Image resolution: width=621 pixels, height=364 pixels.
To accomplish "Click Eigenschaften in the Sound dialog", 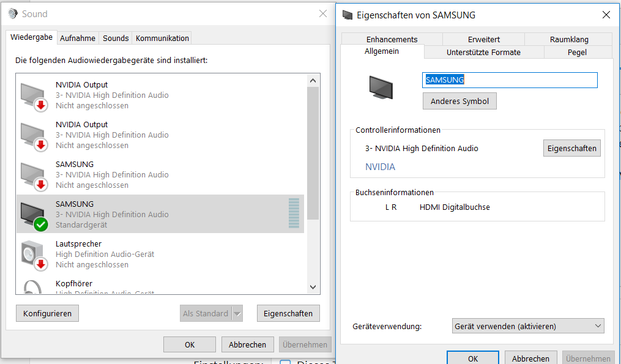I will click(288, 313).
